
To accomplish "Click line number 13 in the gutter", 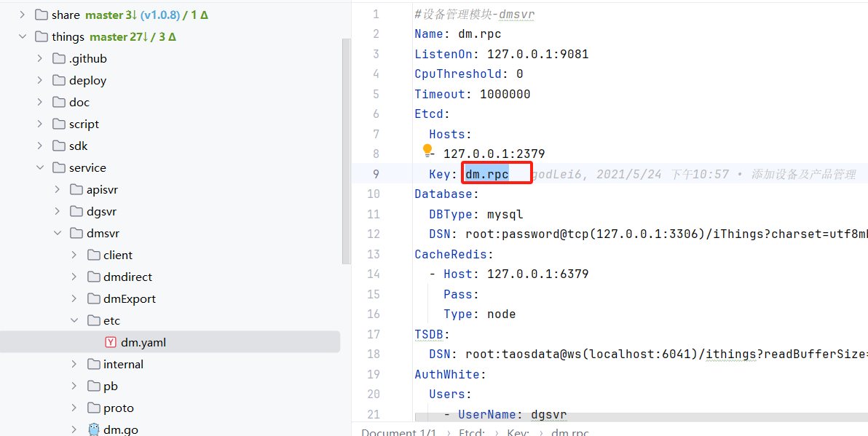I will pyautogui.click(x=373, y=254).
